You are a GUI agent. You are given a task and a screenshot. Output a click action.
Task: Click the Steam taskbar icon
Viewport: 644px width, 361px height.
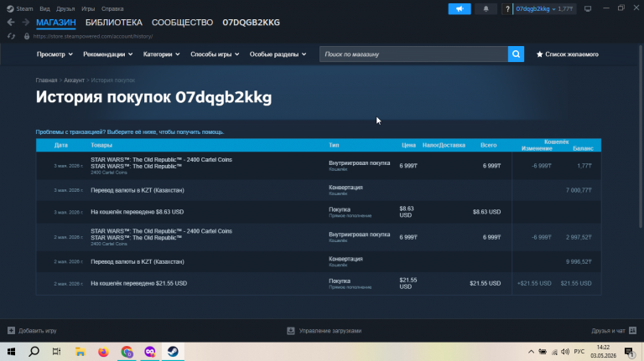pos(173,352)
